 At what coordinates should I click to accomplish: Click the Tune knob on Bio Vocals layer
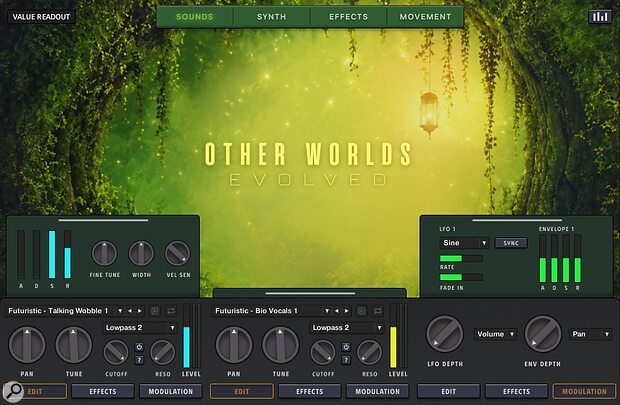tap(280, 345)
